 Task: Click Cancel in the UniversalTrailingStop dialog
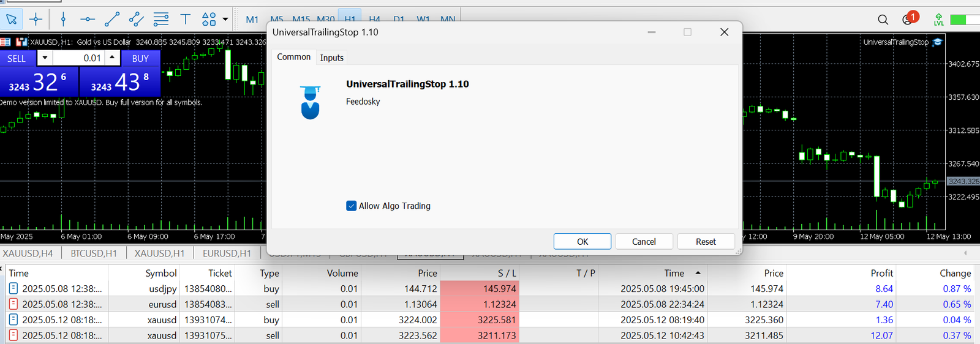pos(644,242)
